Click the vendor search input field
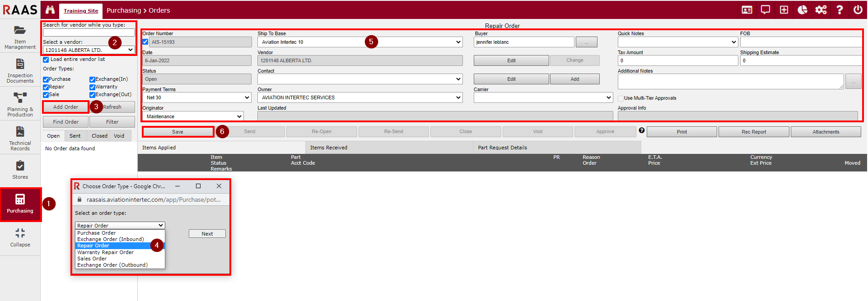This screenshot has width=868, height=301. (x=89, y=32)
